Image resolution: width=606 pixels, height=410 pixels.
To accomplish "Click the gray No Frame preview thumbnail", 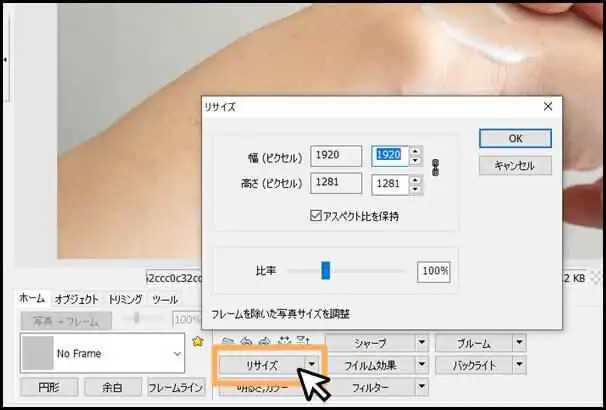I will [37, 353].
